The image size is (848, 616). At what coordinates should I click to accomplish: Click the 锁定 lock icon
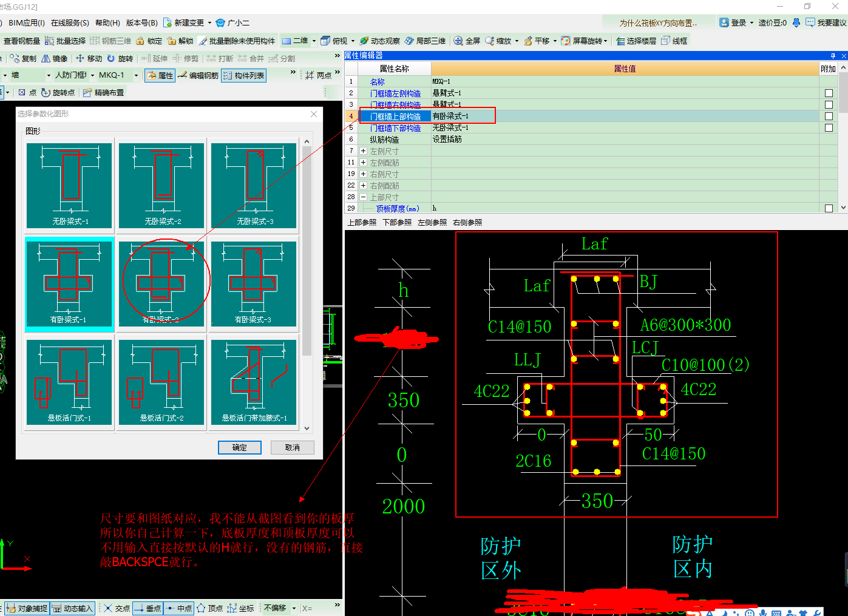[140, 41]
